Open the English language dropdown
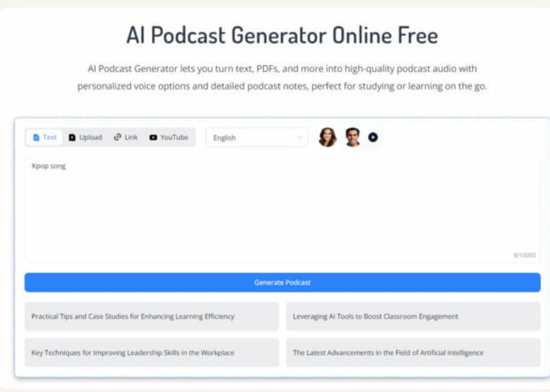Screen dimensions: 550x392 pyautogui.click(x=256, y=138)
